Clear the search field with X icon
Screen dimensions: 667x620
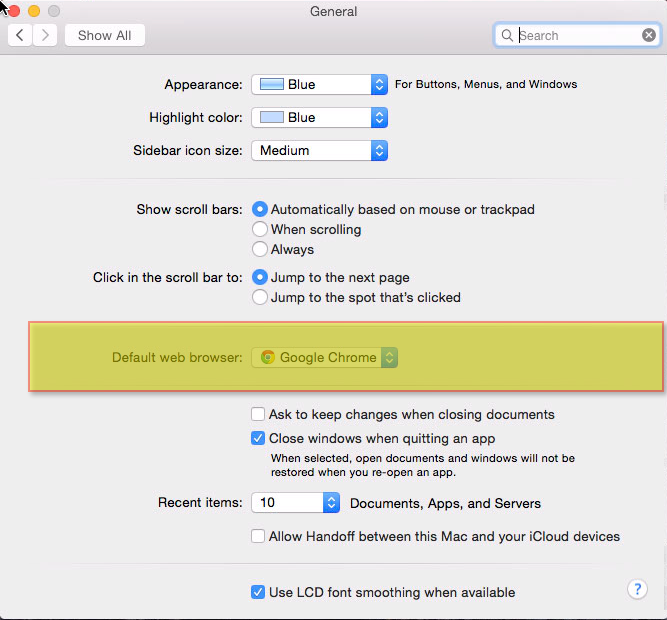(x=649, y=35)
